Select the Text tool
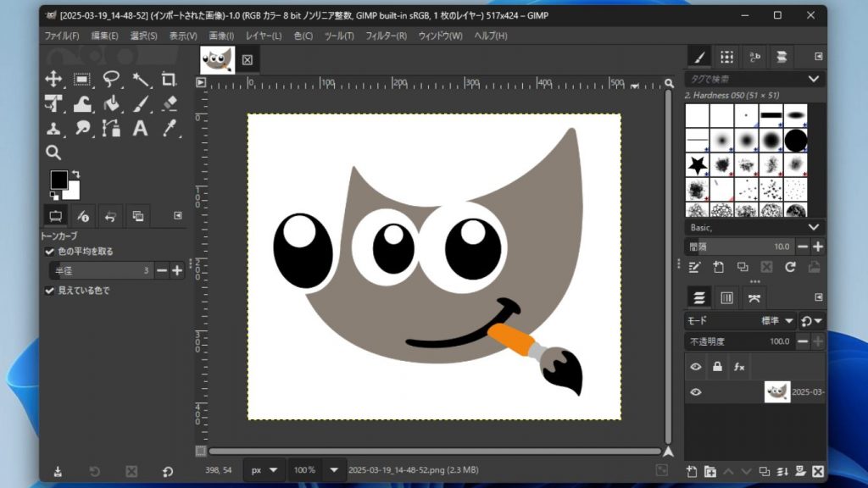868x488 pixels. click(140, 128)
